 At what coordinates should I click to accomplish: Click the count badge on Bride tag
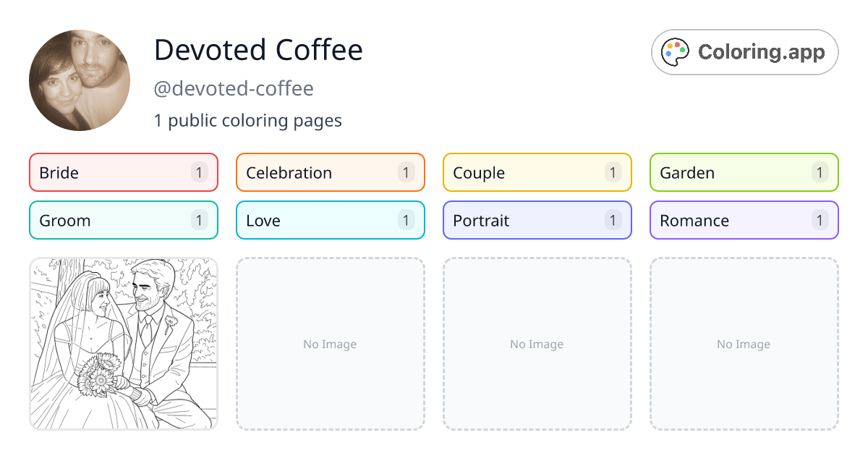click(x=200, y=172)
